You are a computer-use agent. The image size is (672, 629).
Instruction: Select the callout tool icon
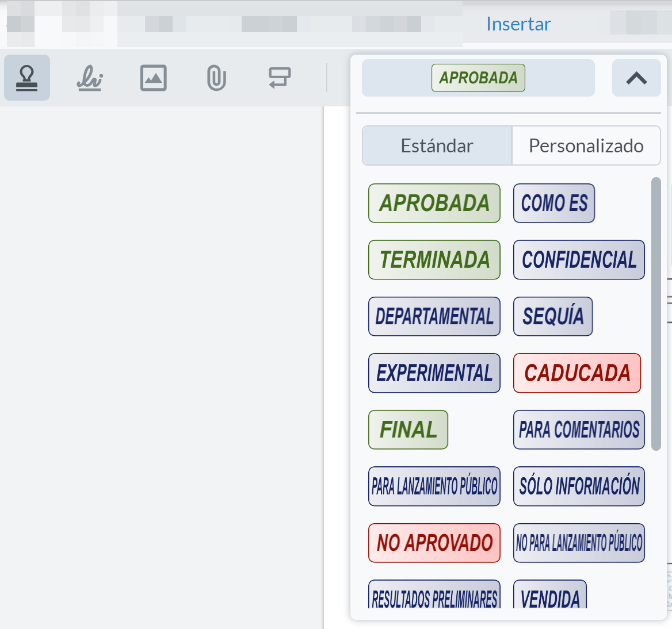[280, 78]
